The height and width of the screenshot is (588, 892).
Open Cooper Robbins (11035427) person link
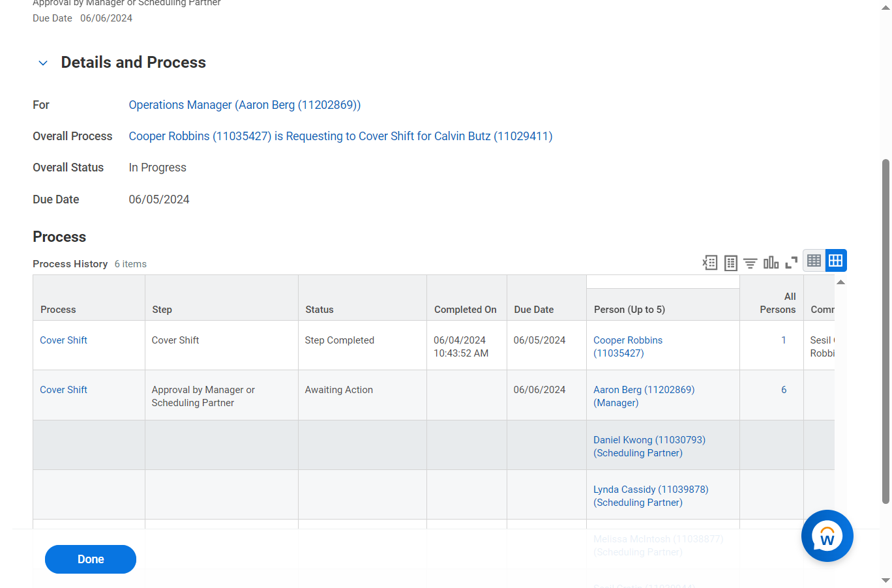628,347
